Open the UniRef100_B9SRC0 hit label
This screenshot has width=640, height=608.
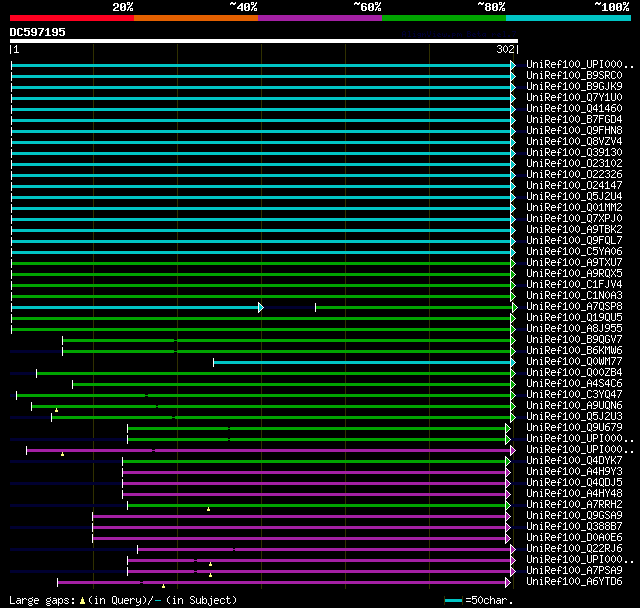(x=574, y=75)
